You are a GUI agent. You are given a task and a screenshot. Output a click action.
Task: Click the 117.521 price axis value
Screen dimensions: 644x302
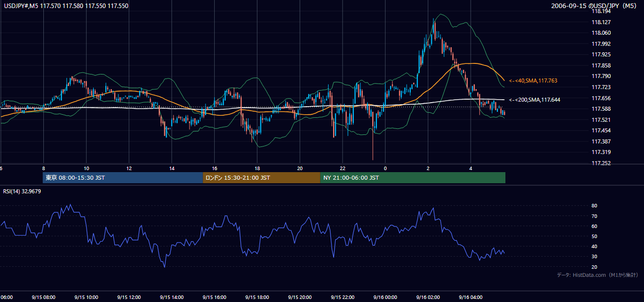point(601,120)
